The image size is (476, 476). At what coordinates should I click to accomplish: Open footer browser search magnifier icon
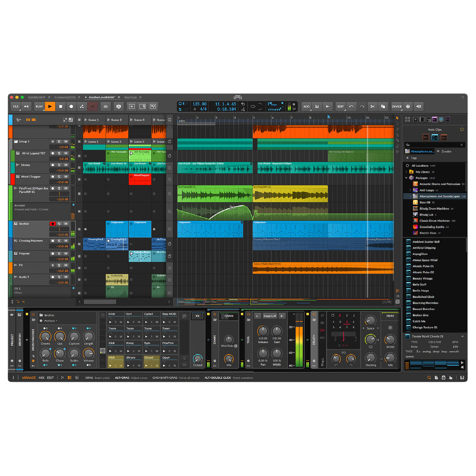point(429,378)
